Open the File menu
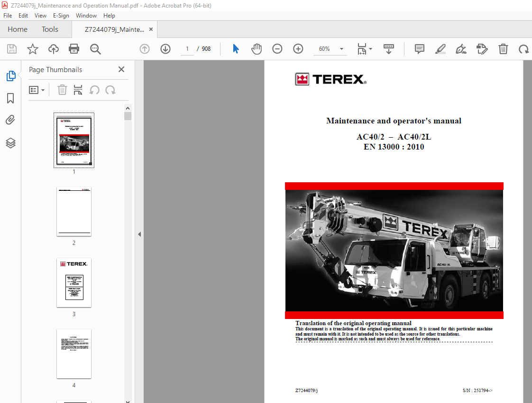Screen dimensions: 532x403 (x=8, y=16)
